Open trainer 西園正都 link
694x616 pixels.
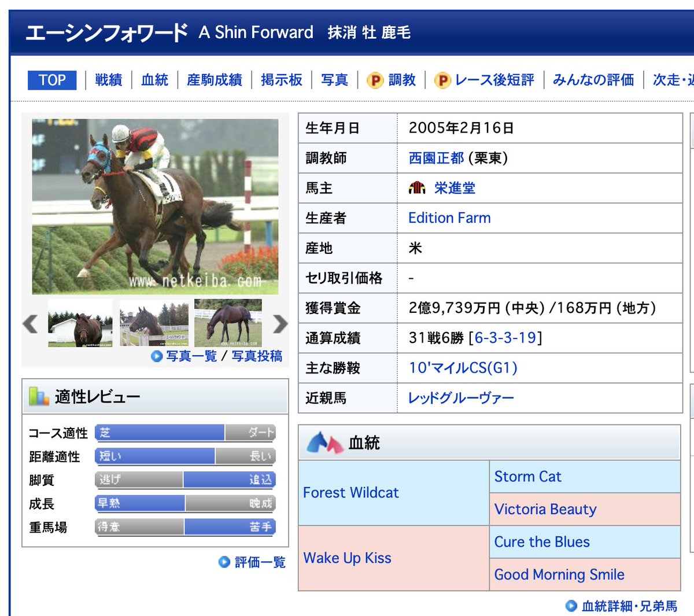click(x=436, y=158)
